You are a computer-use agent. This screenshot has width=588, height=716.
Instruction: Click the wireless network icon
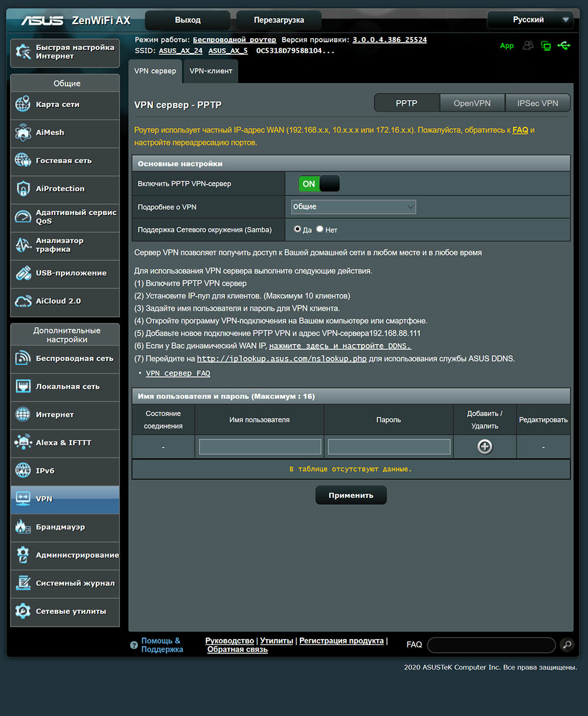pyautogui.click(x=23, y=358)
